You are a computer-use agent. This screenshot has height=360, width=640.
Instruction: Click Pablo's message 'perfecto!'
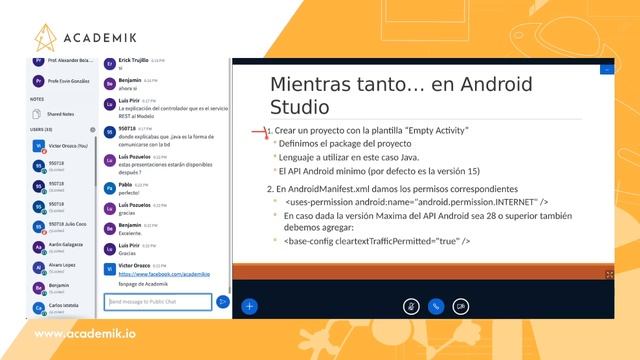point(129,193)
